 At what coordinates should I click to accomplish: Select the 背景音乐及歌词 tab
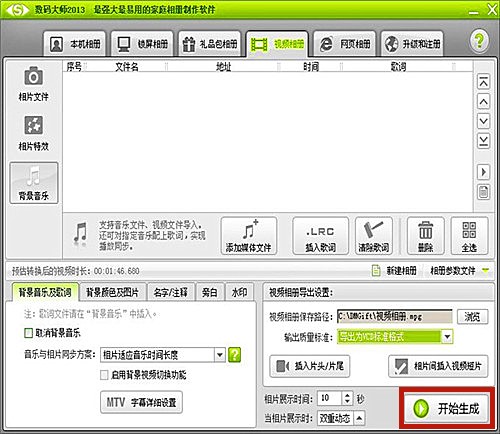pos(45,292)
